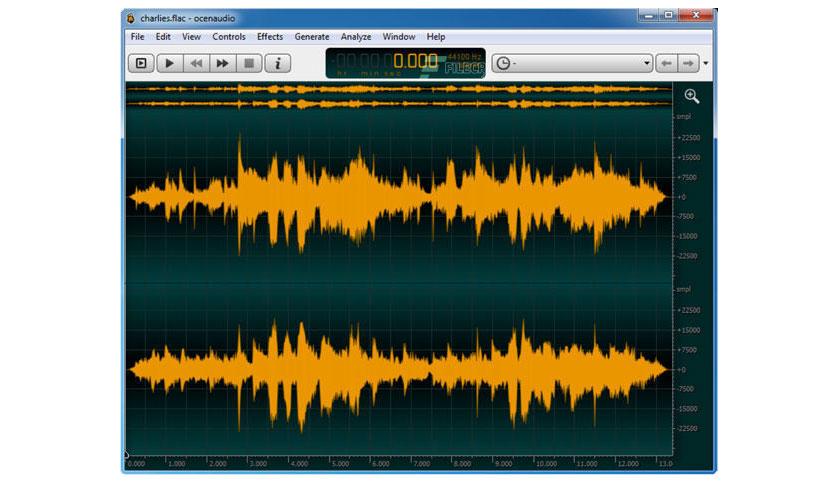Click the Play button in the toolbar
Screen dimensions: 836x484
pyautogui.click(x=169, y=63)
